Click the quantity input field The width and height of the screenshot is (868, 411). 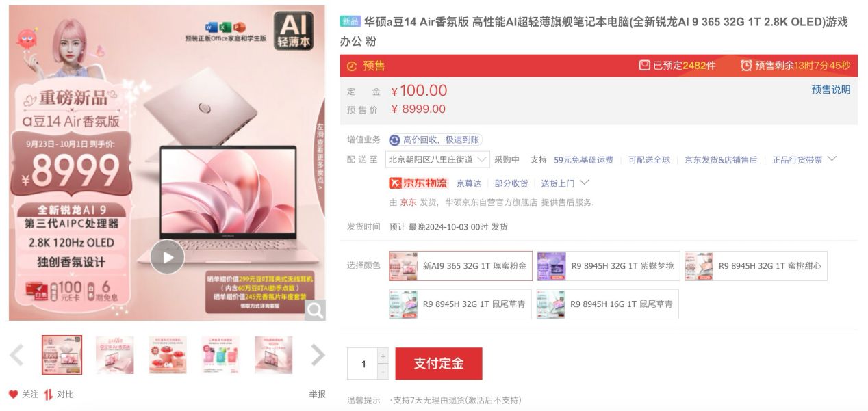(x=363, y=363)
